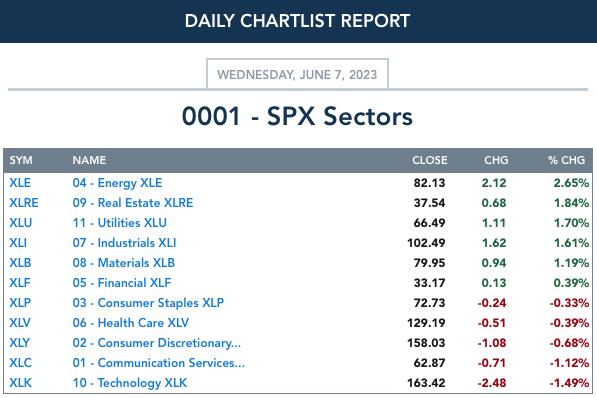Select the XLI ticker symbol
The height and width of the screenshot is (398, 597).
coord(18,243)
